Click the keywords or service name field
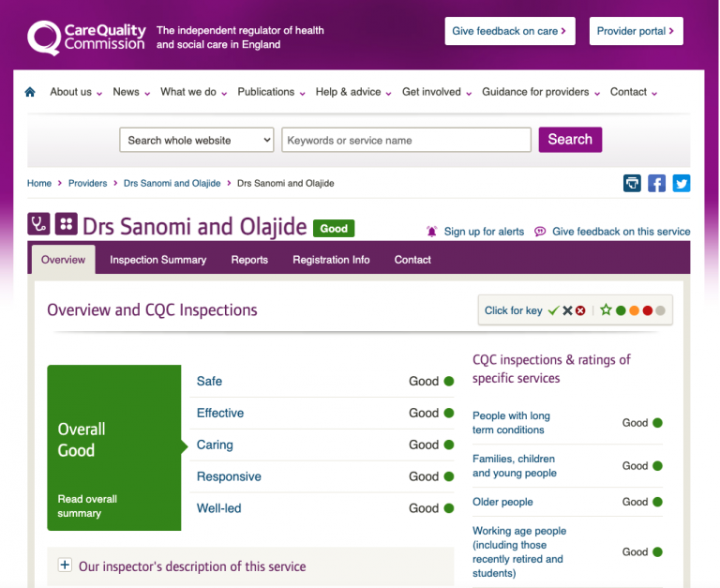The width and height of the screenshot is (720, 588). point(406,140)
